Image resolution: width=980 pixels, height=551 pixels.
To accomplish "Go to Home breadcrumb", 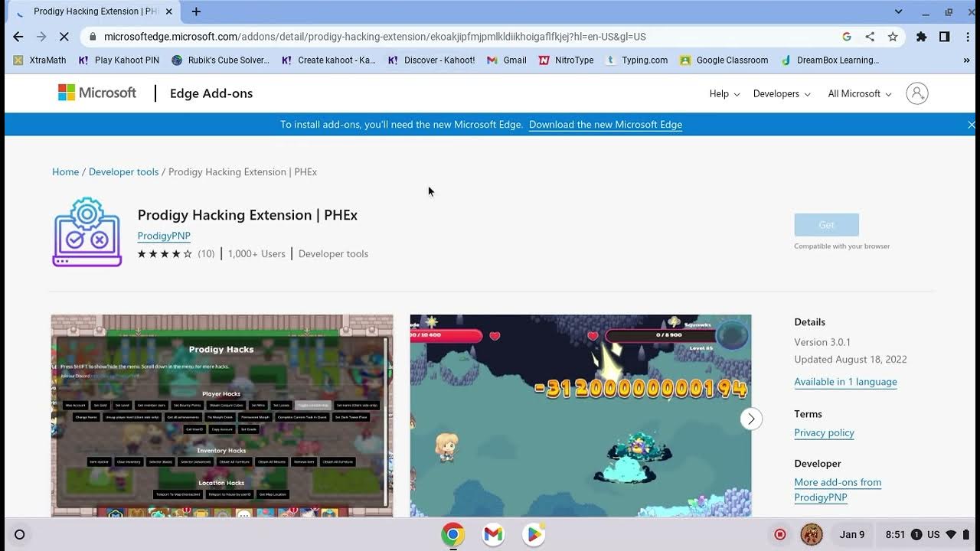I will (x=65, y=171).
